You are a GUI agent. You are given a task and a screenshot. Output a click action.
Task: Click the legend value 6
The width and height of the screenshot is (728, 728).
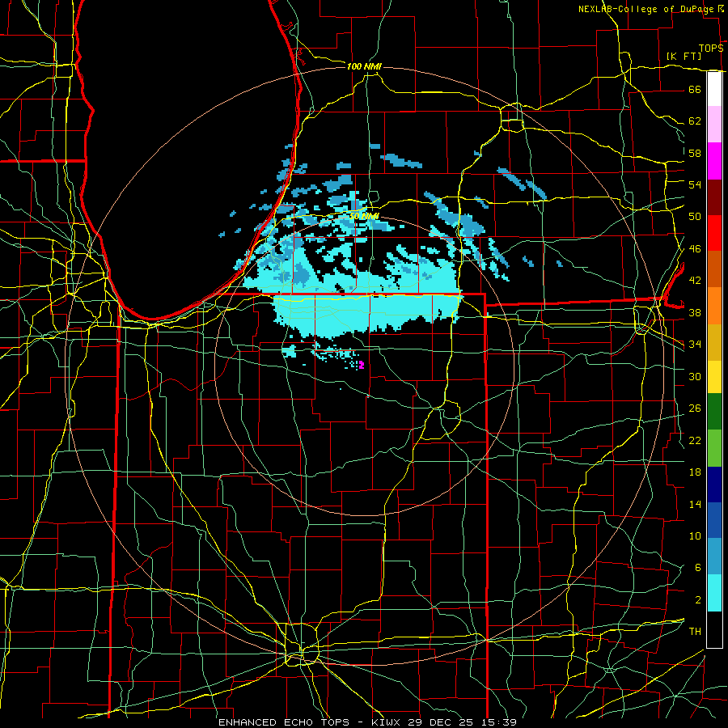pyautogui.click(x=698, y=568)
